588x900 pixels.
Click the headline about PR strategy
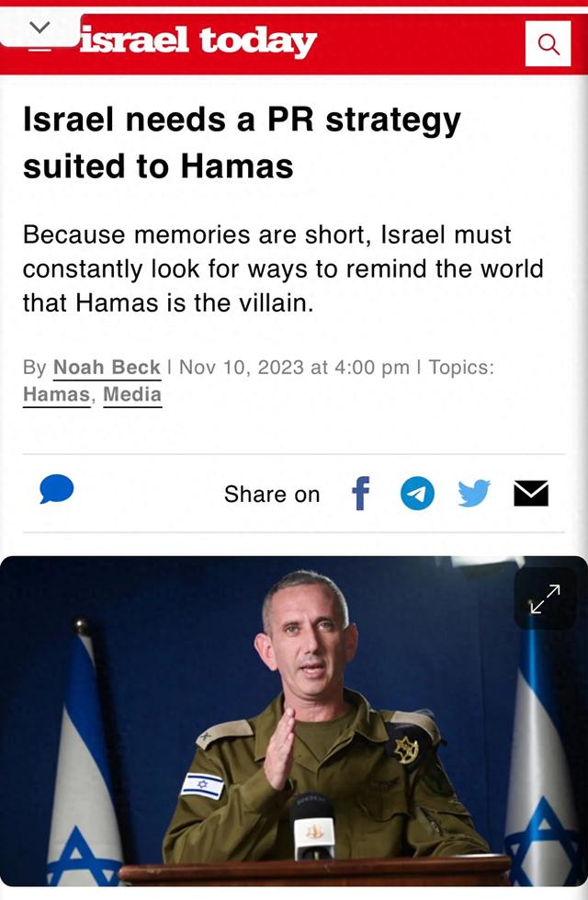point(242,142)
